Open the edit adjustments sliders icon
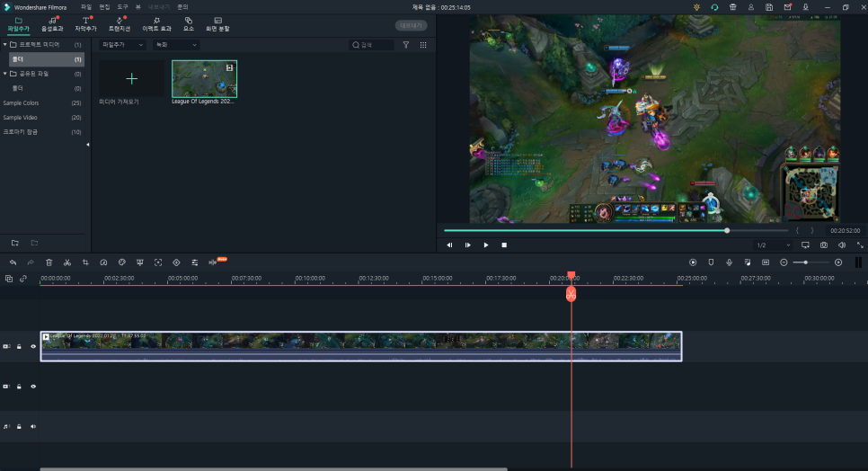Viewport: 868px width, 471px height. [x=195, y=262]
